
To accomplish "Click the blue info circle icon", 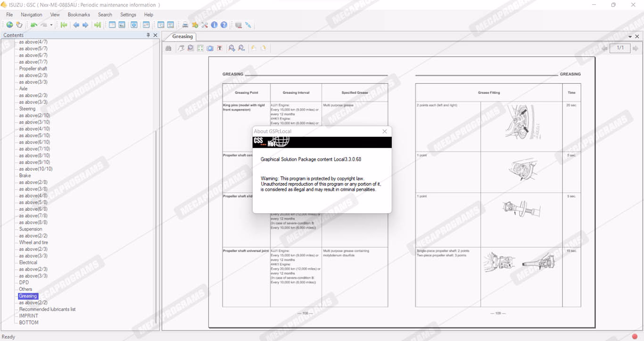I will pos(214,25).
